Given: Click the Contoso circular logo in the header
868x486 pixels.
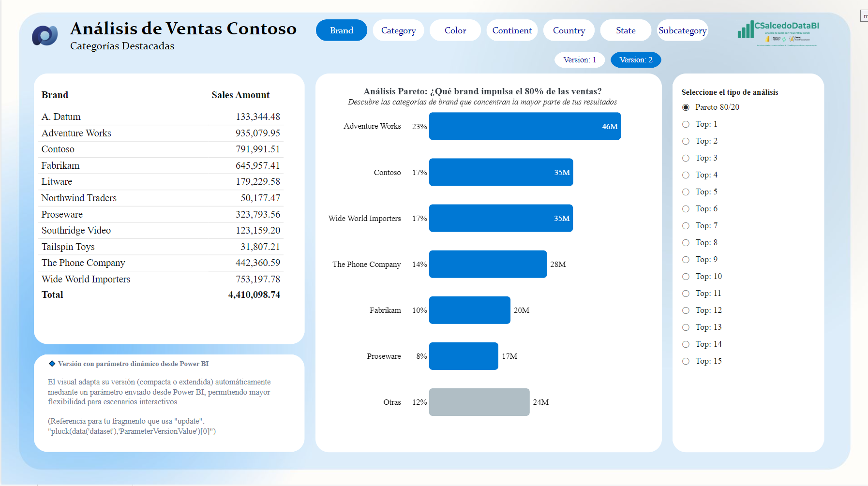Looking at the screenshot, I should point(45,35).
